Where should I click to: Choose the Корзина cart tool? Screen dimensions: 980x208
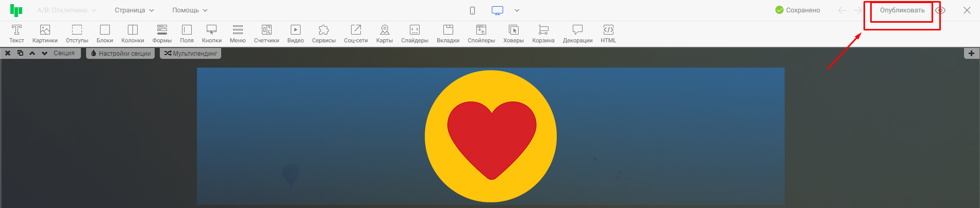(543, 33)
